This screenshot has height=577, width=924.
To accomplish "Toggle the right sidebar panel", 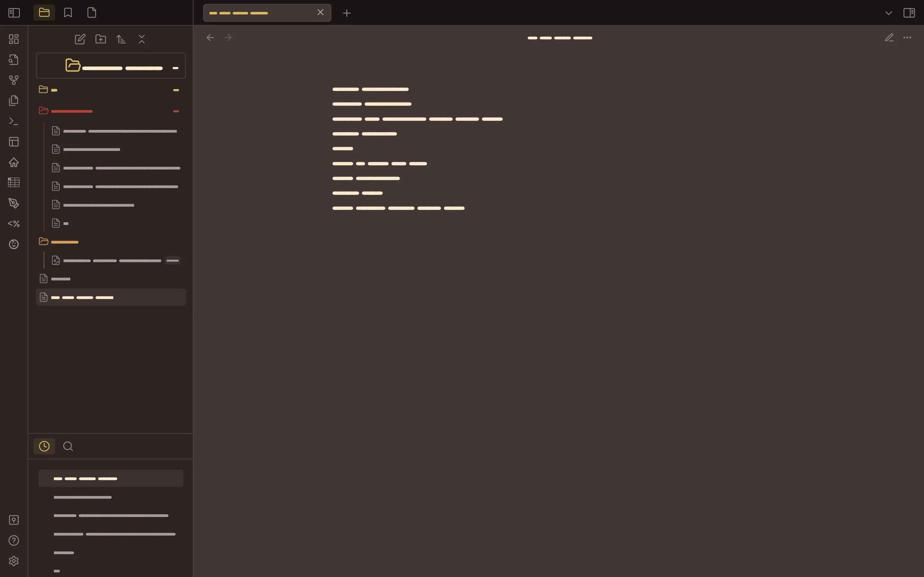I will coord(909,13).
